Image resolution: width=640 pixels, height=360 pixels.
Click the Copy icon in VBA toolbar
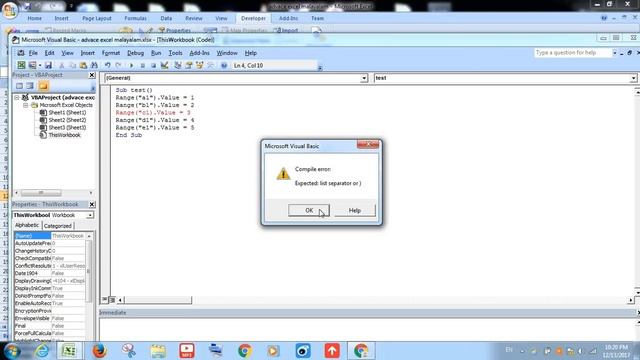pos(72,65)
